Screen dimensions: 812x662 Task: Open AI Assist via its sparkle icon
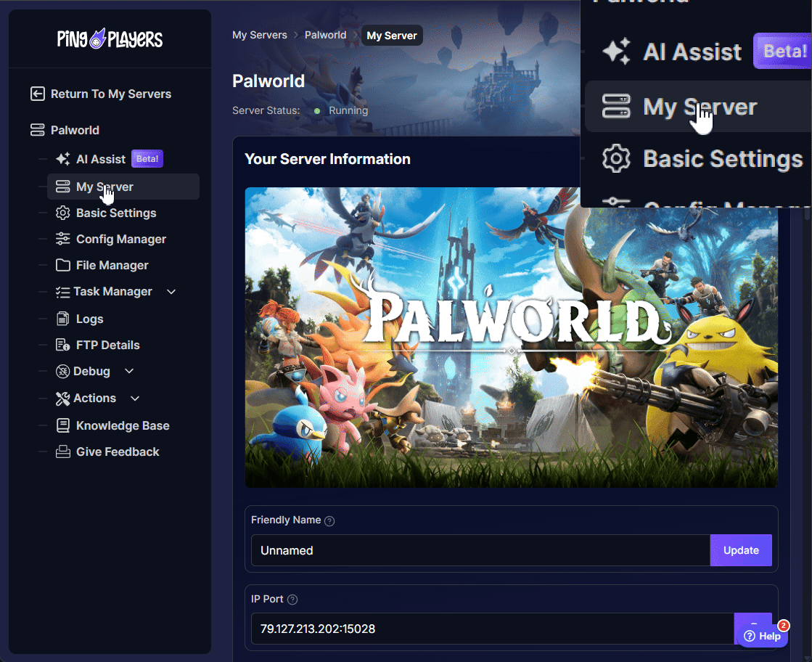point(62,159)
